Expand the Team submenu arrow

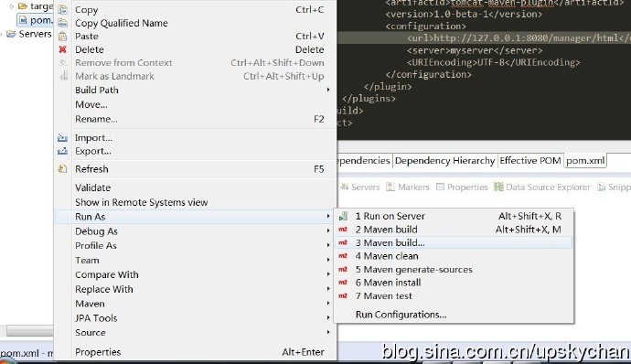point(328,260)
